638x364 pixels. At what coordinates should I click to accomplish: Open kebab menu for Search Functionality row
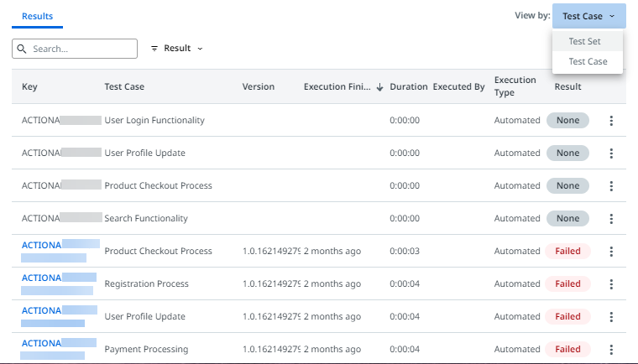611,219
